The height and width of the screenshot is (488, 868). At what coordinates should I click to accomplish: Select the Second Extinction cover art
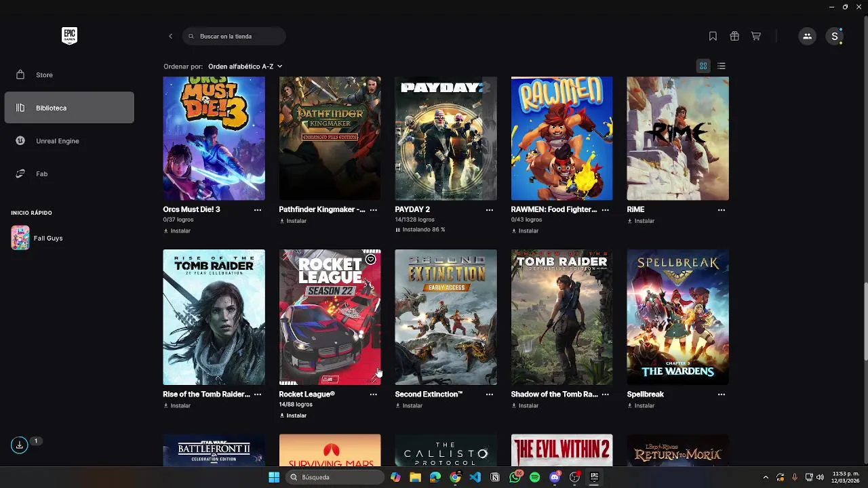pyautogui.click(x=446, y=317)
